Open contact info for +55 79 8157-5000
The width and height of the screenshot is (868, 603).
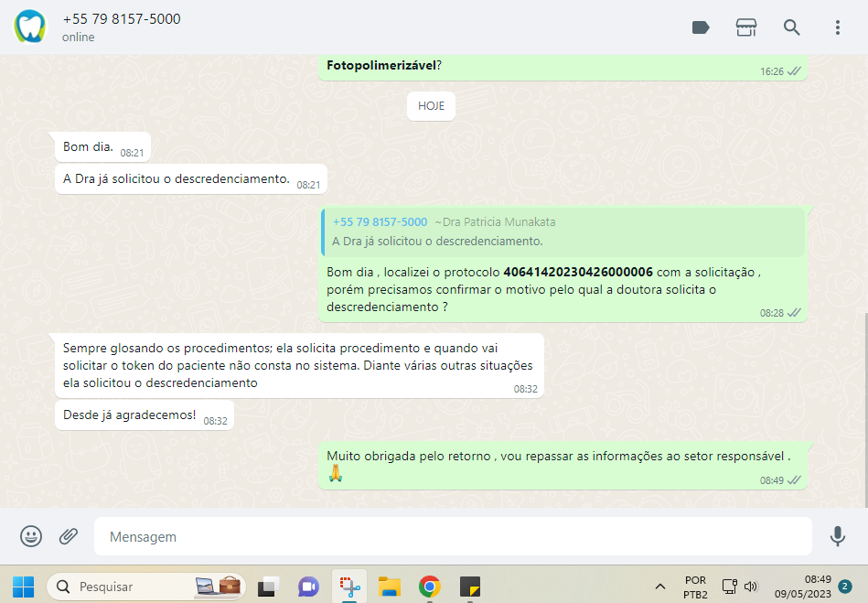click(x=122, y=19)
